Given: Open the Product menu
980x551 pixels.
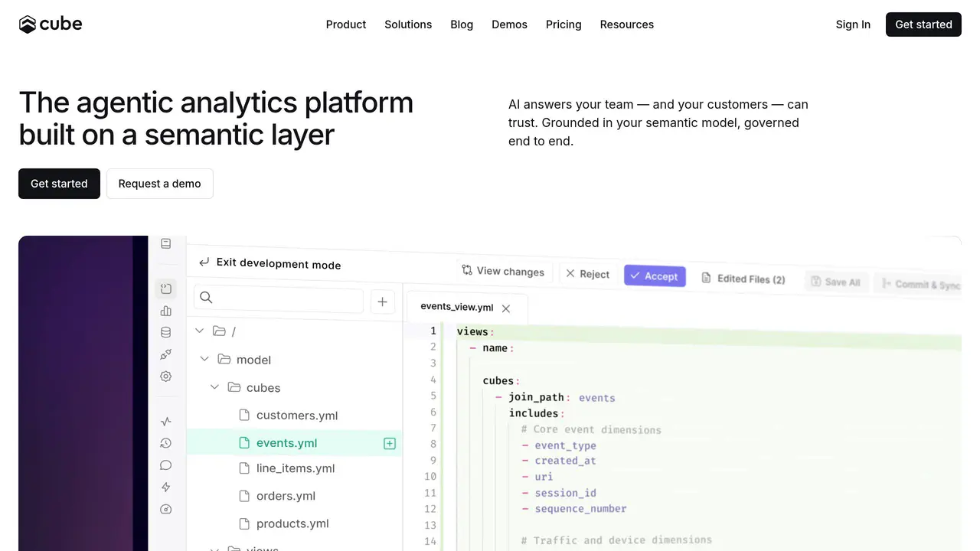Looking at the screenshot, I should pyautogui.click(x=346, y=24).
